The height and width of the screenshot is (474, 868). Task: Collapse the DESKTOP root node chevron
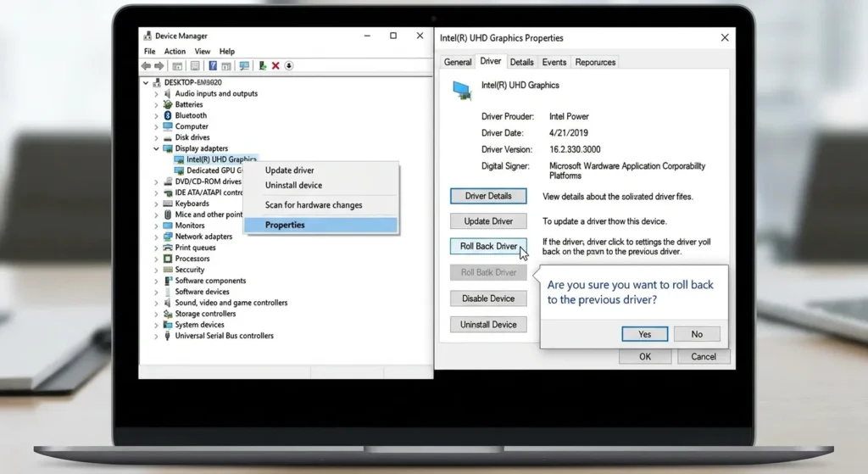[x=146, y=82]
